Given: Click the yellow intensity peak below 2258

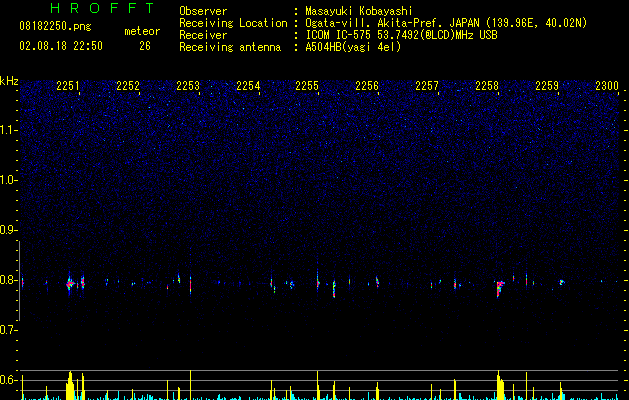Looking at the screenshot, I should pos(500,385).
